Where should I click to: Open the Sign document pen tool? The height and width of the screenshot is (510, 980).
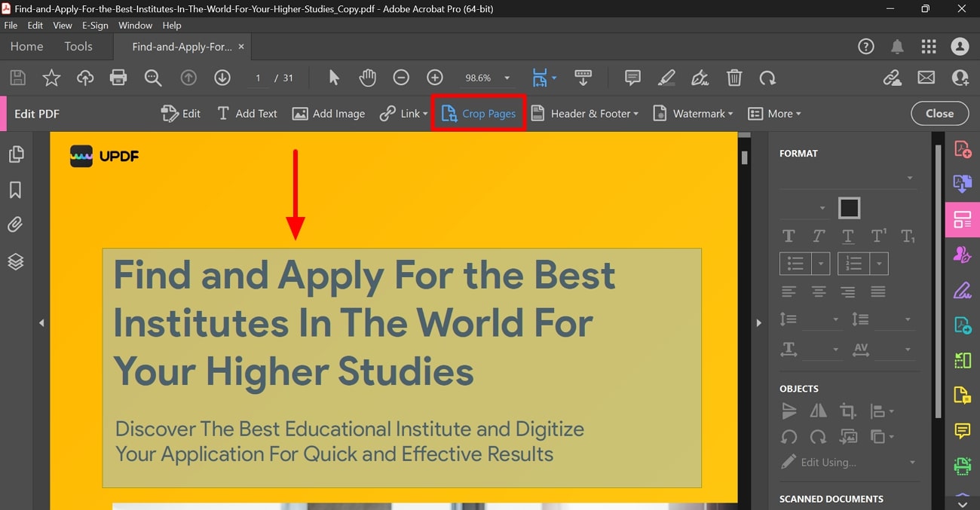click(700, 78)
